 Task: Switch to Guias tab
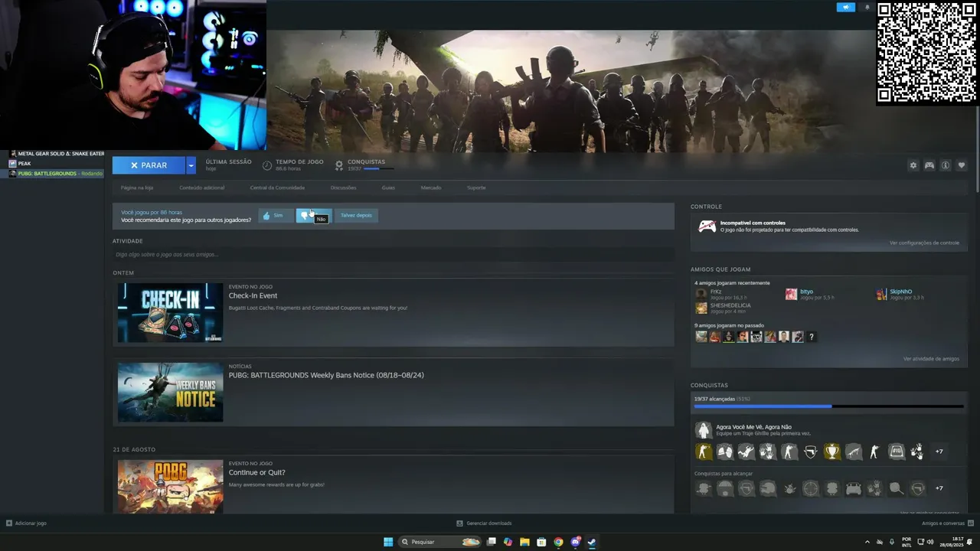388,187
